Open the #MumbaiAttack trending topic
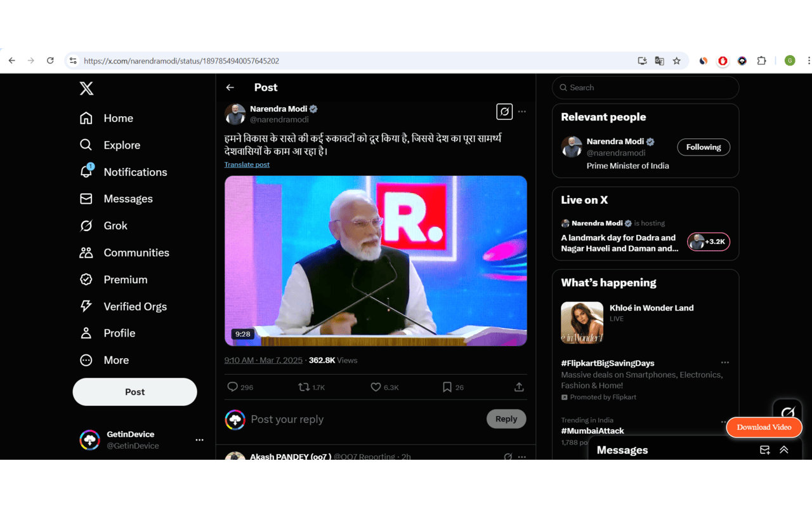The width and height of the screenshot is (812, 508). click(x=593, y=431)
